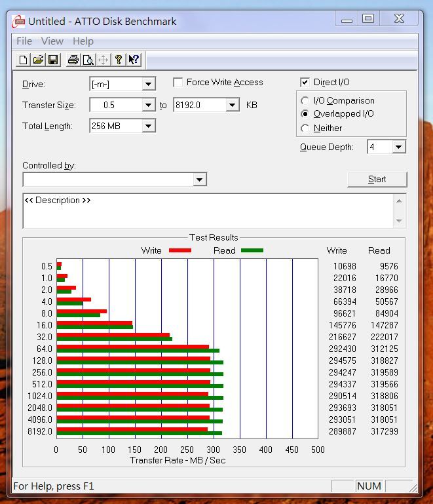Click the Write value 289887
433x504 pixels.
point(343,431)
